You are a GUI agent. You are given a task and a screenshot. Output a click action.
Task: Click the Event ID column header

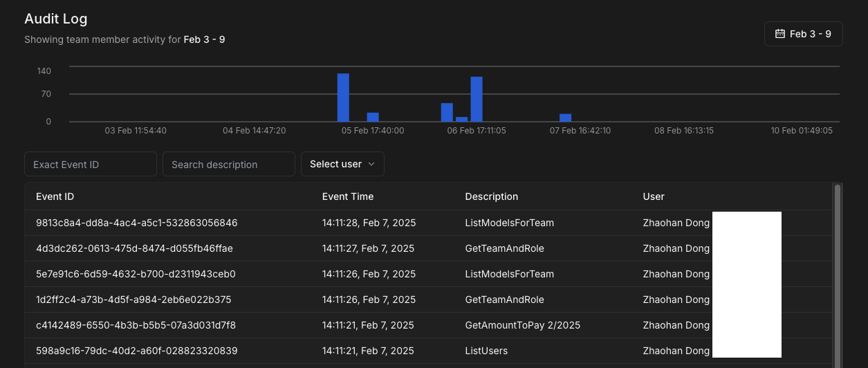pos(55,196)
